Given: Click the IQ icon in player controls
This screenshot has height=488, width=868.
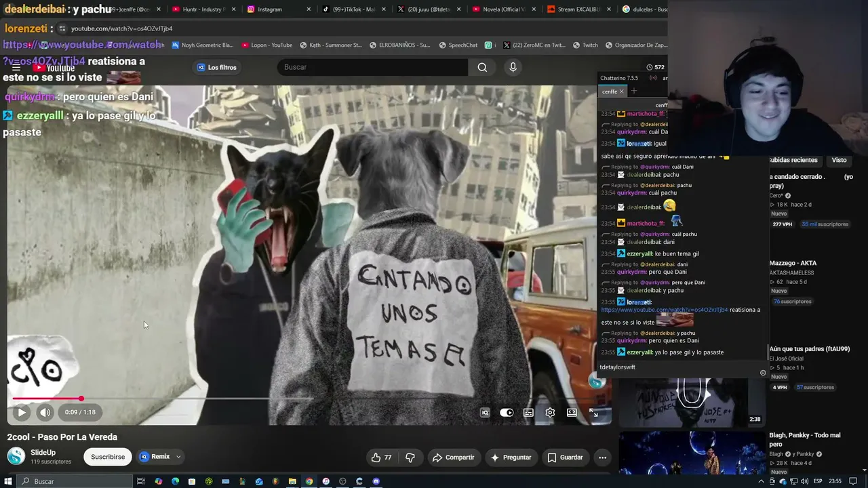Looking at the screenshot, I should (485, 412).
